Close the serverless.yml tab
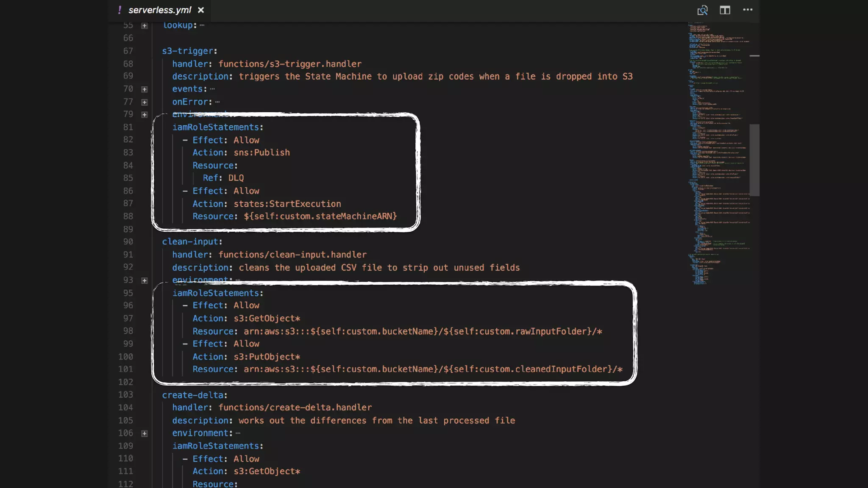868x488 pixels. pos(201,10)
